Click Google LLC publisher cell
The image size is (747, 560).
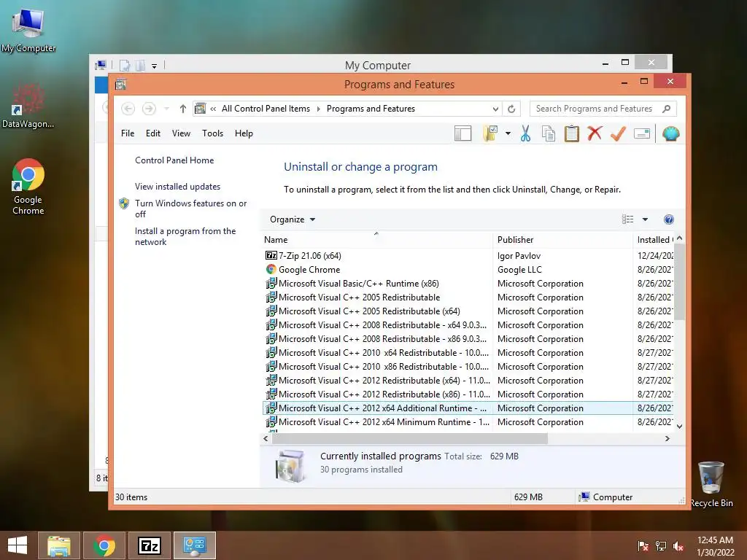[x=519, y=270]
